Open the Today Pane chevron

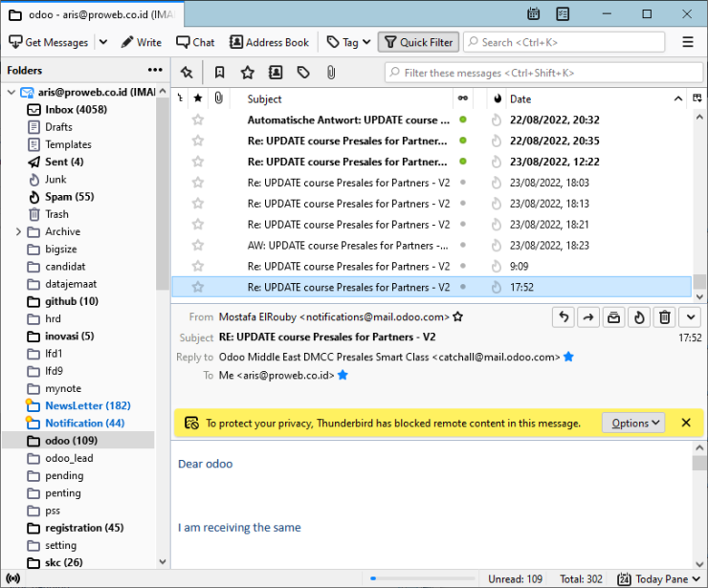(697, 578)
